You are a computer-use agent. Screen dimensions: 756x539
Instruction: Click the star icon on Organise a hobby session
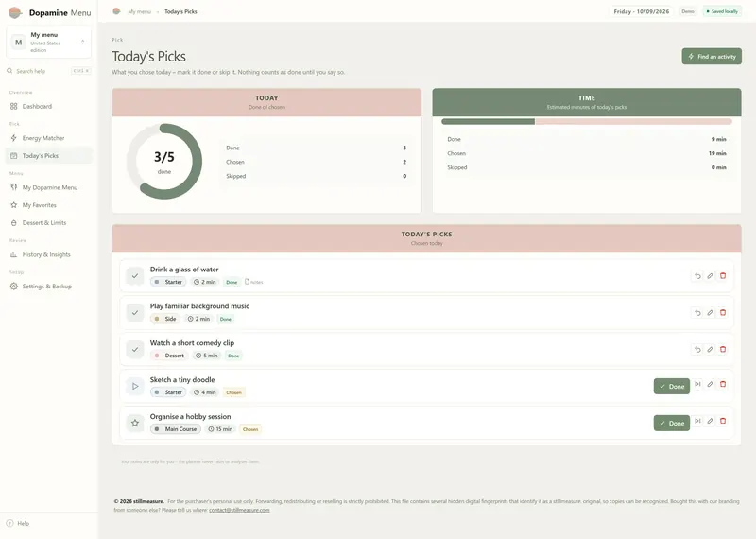click(x=135, y=423)
